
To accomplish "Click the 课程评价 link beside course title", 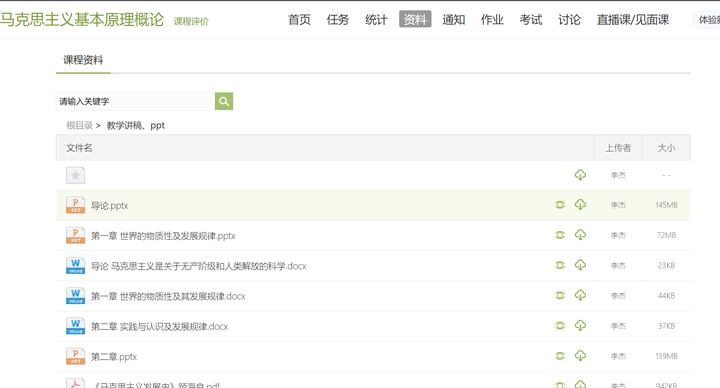I will pos(191,22).
